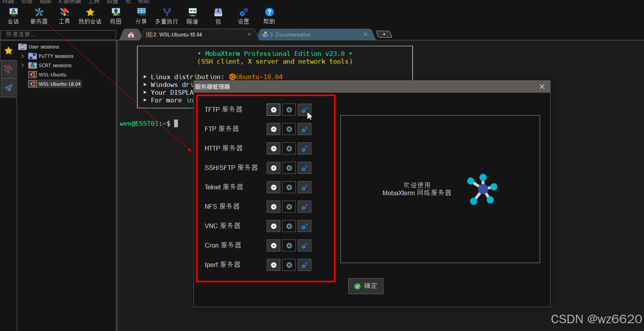Click the 分屏 split screen toolbar button
644x331 pixels.
point(141,16)
